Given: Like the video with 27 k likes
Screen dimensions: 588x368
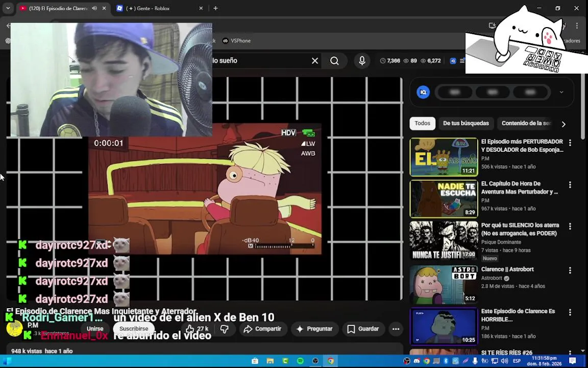Looking at the screenshot, I should (197, 329).
